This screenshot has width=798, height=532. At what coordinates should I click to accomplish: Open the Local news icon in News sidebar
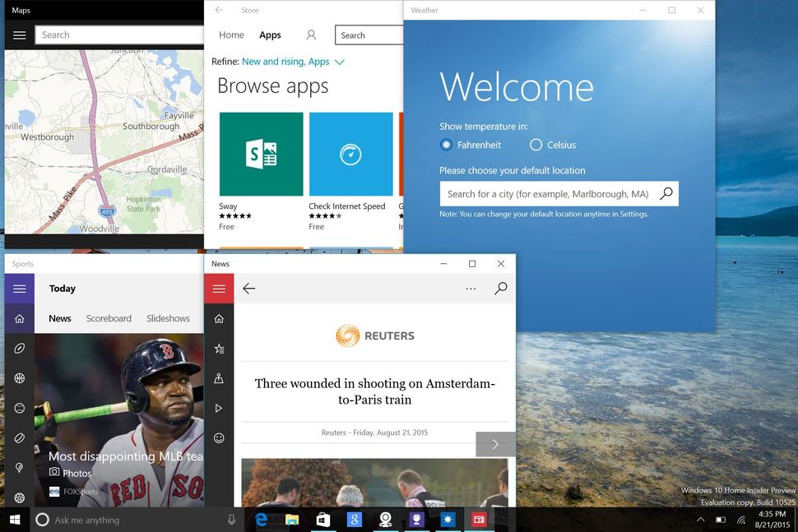click(x=219, y=378)
